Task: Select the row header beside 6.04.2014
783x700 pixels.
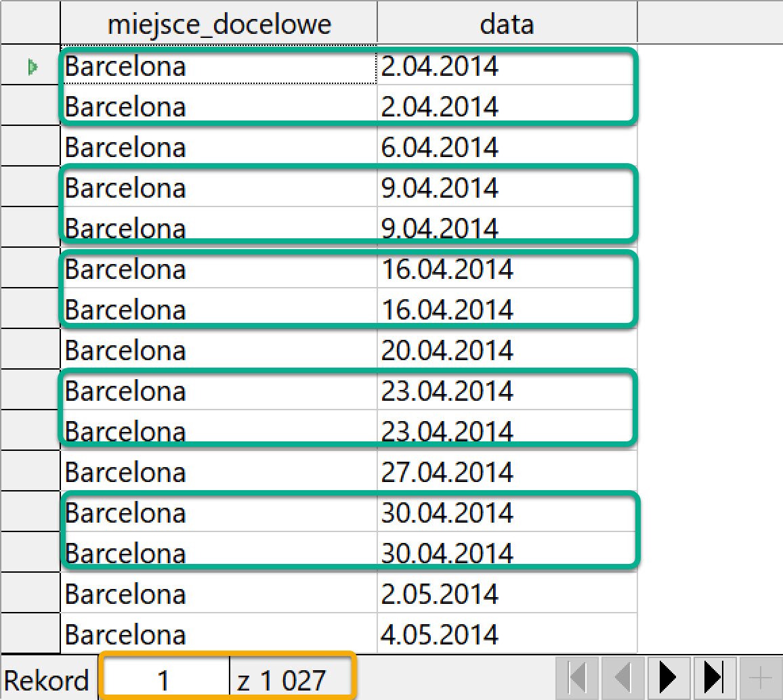Action: [x=30, y=147]
